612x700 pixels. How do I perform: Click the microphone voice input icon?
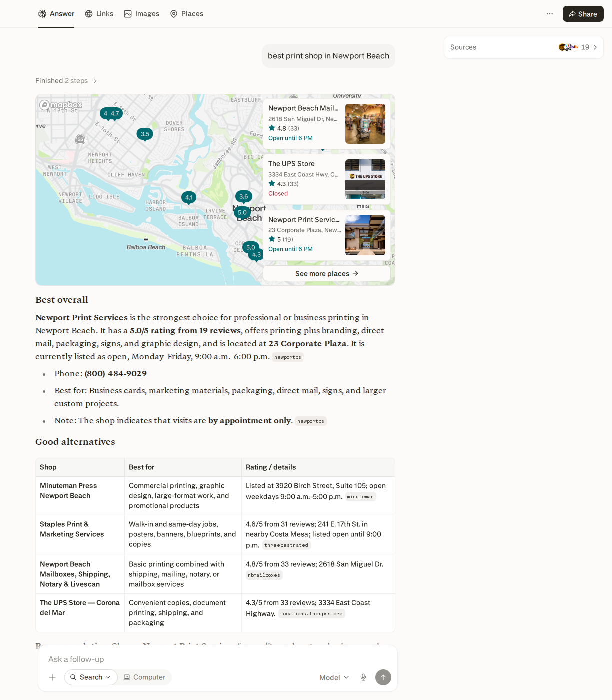coord(363,677)
